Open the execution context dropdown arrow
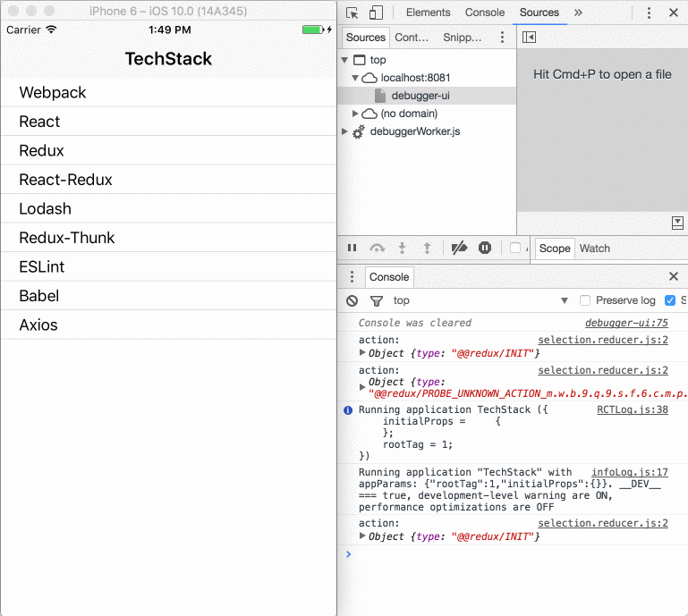The image size is (688, 616). pyautogui.click(x=565, y=300)
